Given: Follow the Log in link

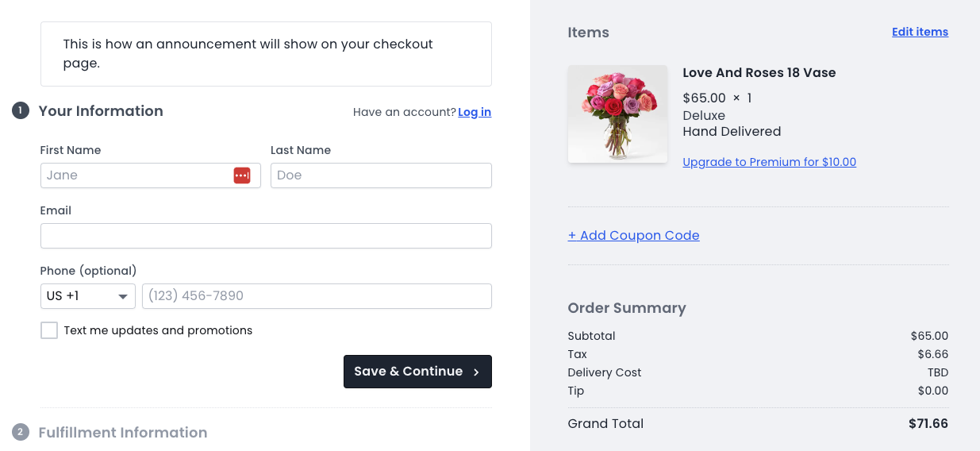Looking at the screenshot, I should coord(475,112).
